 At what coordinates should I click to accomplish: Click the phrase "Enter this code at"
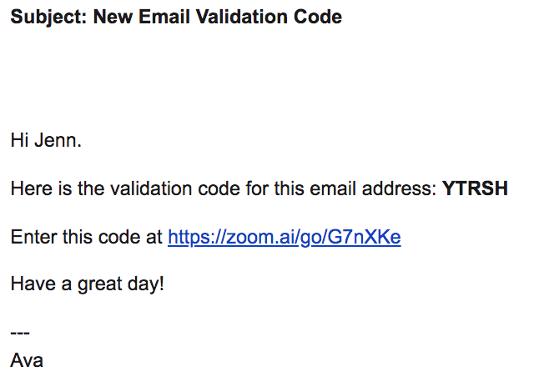(87, 237)
